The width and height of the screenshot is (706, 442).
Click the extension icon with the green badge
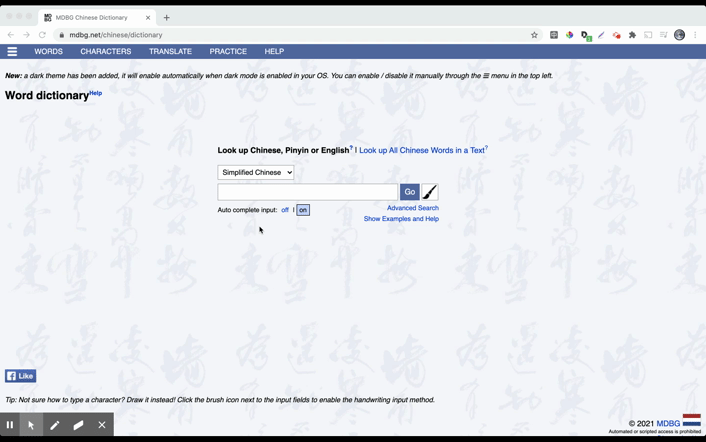(x=585, y=36)
